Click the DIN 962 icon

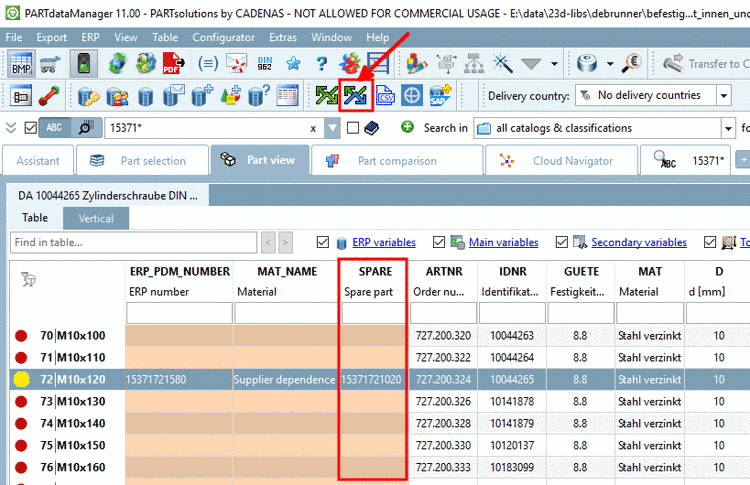(265, 64)
